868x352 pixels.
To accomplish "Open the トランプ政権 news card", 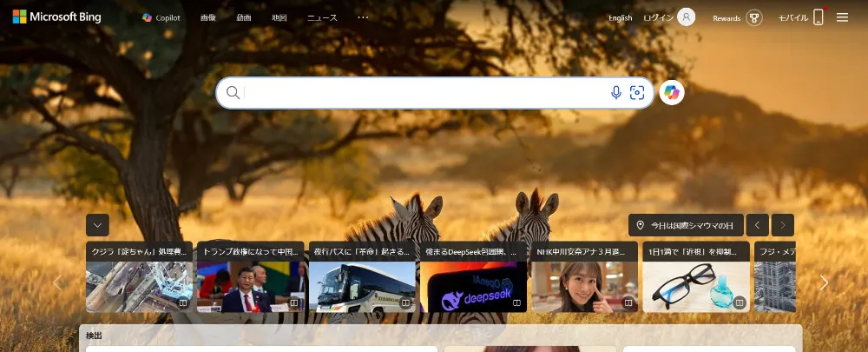I will 251,276.
